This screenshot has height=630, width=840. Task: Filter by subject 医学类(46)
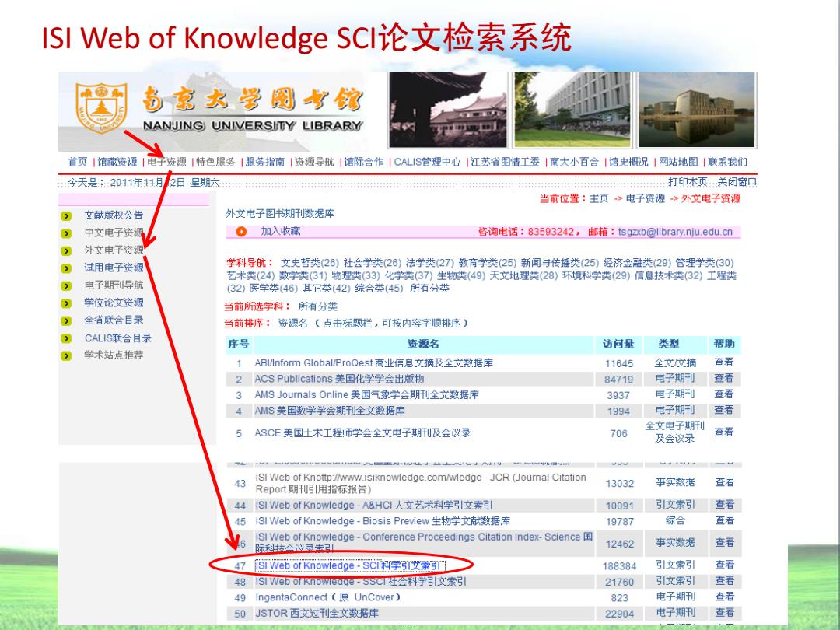(x=273, y=289)
